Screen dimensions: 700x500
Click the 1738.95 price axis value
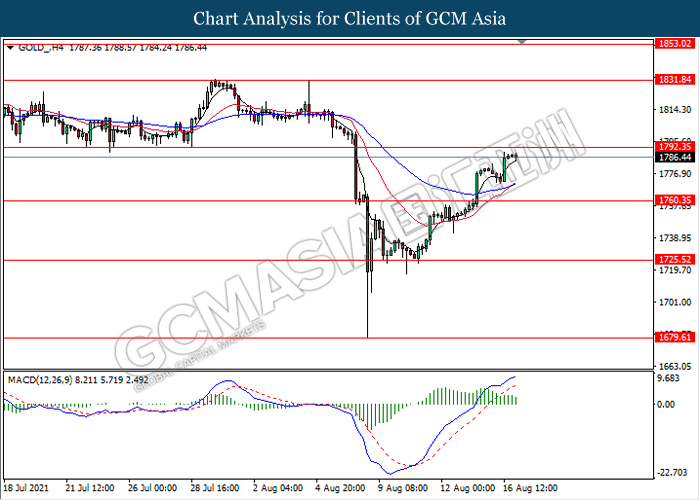[x=675, y=238]
